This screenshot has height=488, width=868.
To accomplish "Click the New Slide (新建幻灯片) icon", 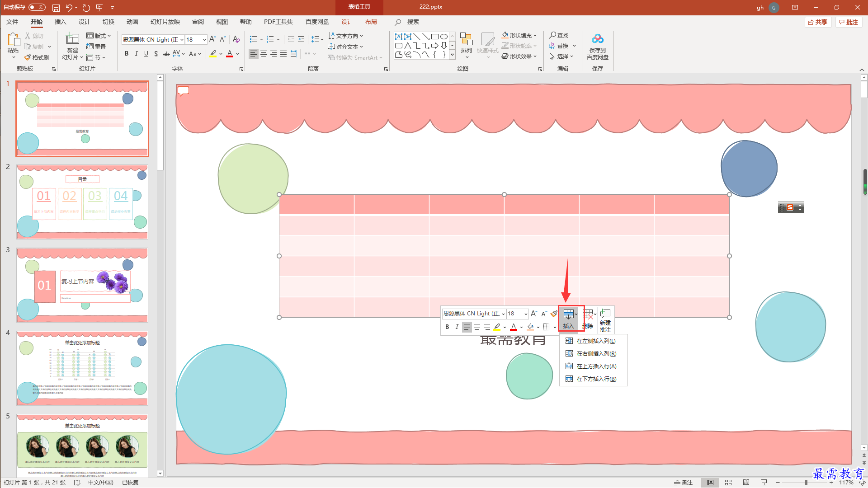I will coord(72,38).
